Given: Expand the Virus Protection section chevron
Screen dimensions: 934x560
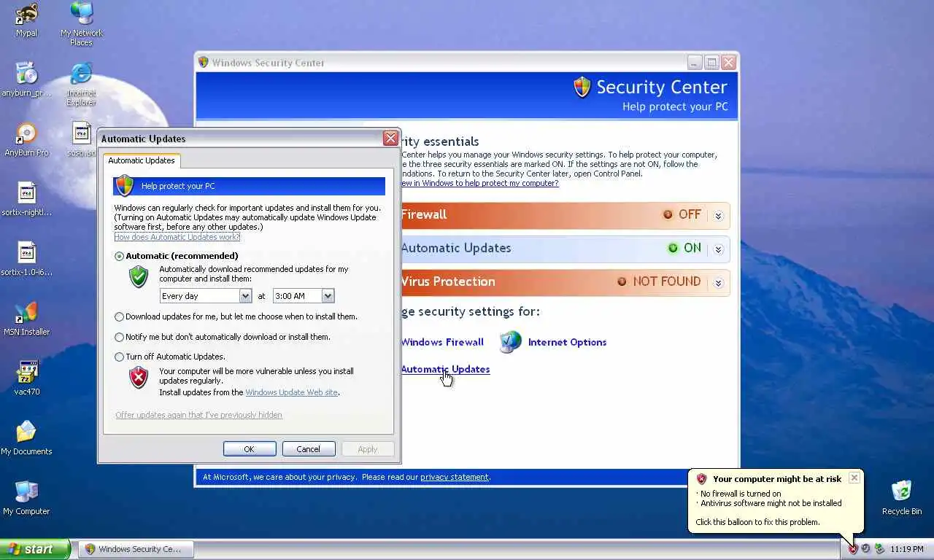Looking at the screenshot, I should (x=718, y=282).
